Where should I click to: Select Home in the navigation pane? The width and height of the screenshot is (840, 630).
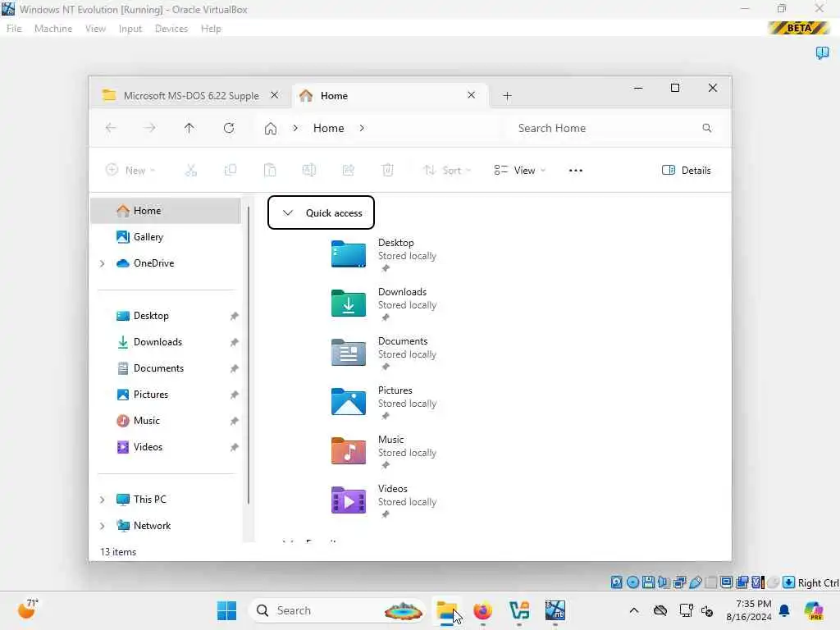pyautogui.click(x=166, y=211)
